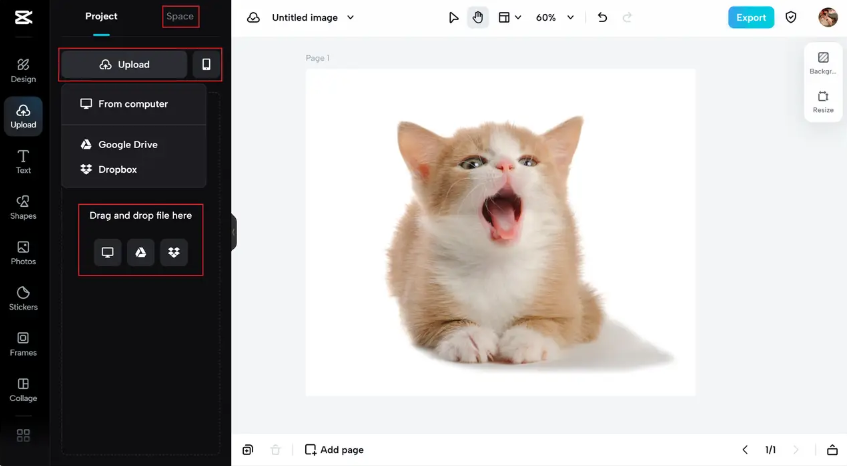
Task: Open the Design sidebar panel
Action: (x=23, y=71)
